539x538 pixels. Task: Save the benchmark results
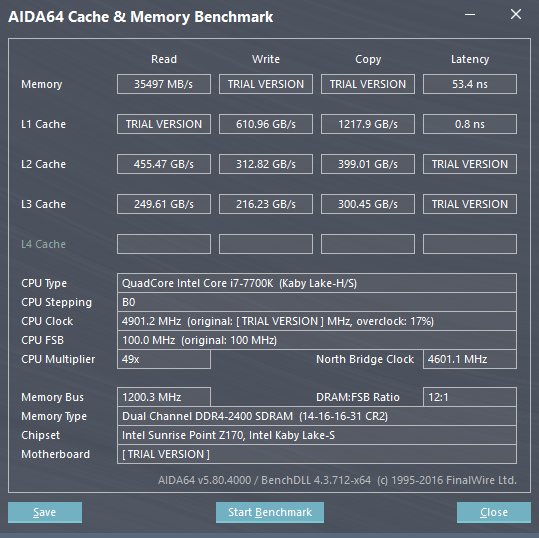coord(45,512)
